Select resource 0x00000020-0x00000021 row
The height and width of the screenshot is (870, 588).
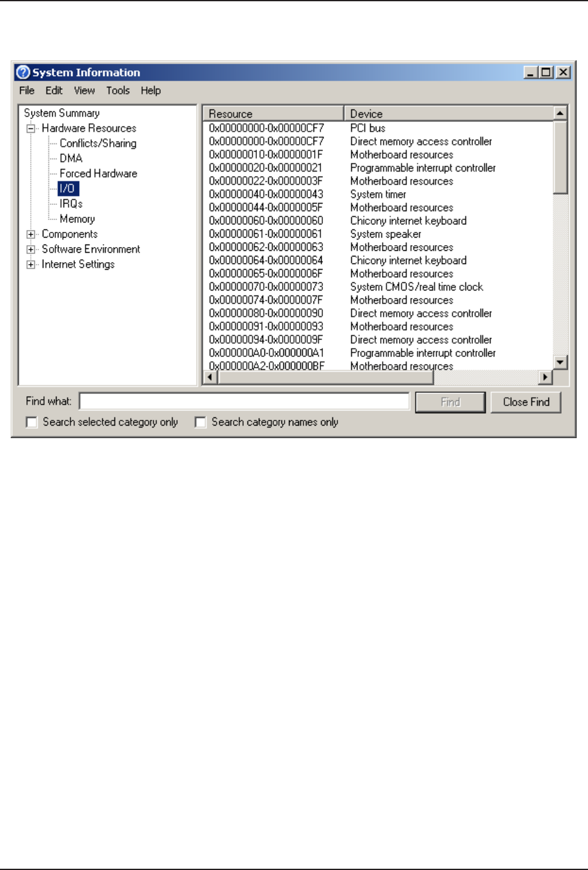click(x=378, y=168)
